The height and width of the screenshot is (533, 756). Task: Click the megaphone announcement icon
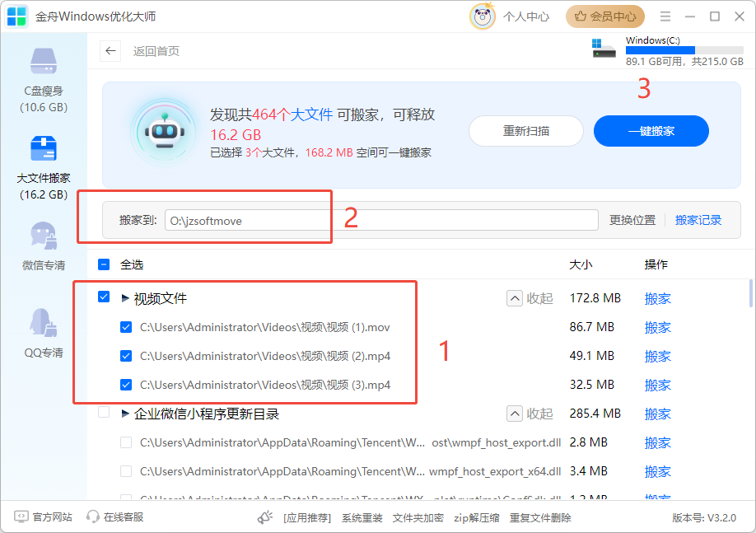265,517
